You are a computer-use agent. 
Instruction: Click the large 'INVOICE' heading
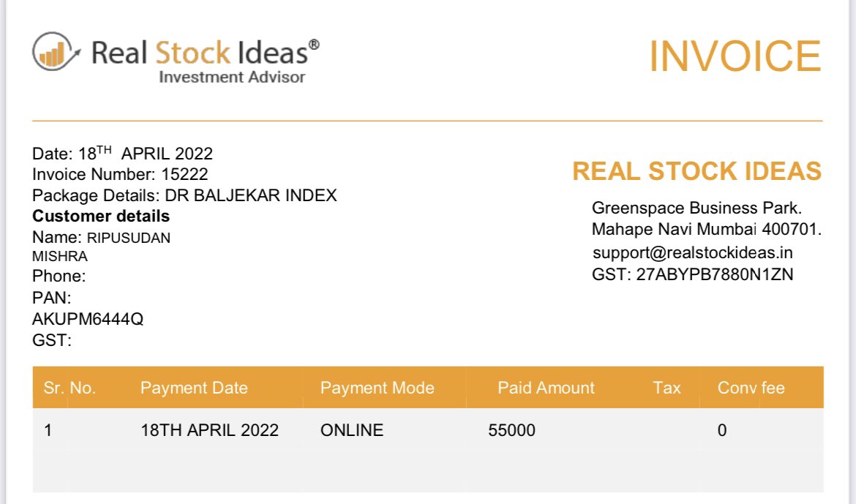point(735,56)
